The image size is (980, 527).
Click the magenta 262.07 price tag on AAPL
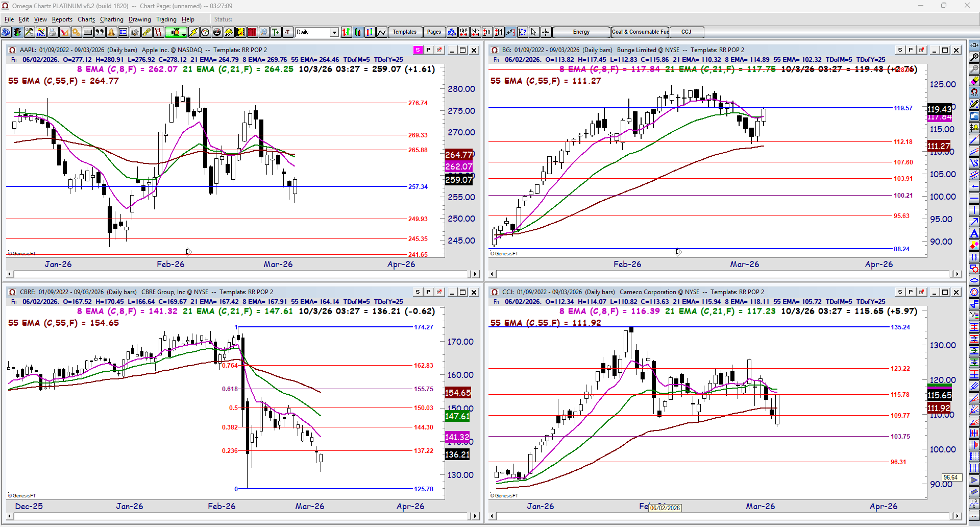(459, 167)
